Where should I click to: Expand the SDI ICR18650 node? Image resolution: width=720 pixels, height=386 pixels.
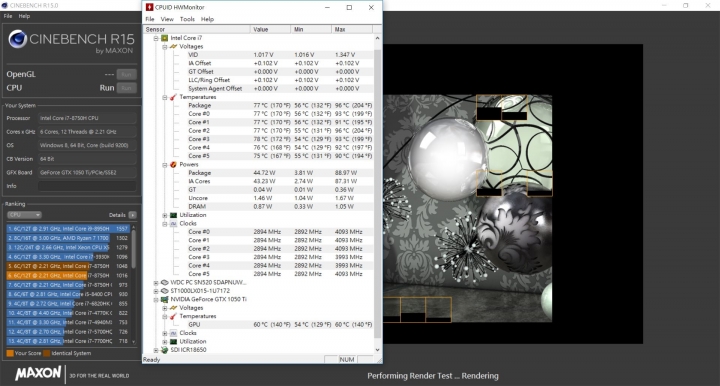pos(156,350)
